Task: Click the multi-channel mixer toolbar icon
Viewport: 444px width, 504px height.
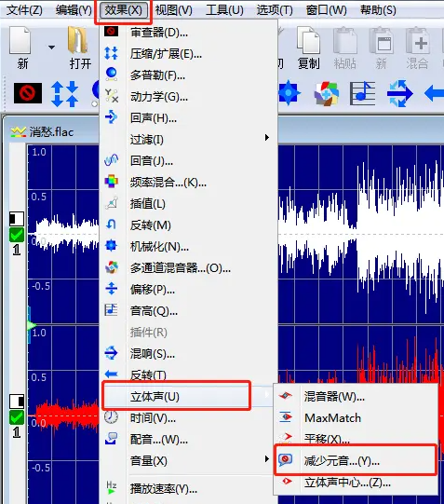Action: 326,93
